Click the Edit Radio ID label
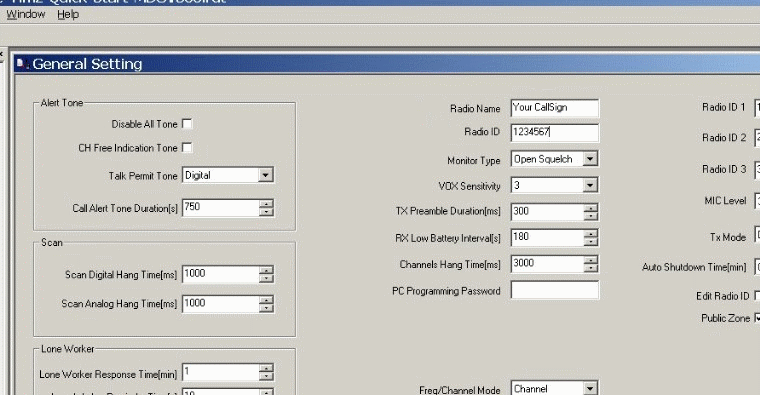760x395 pixels. 723,296
